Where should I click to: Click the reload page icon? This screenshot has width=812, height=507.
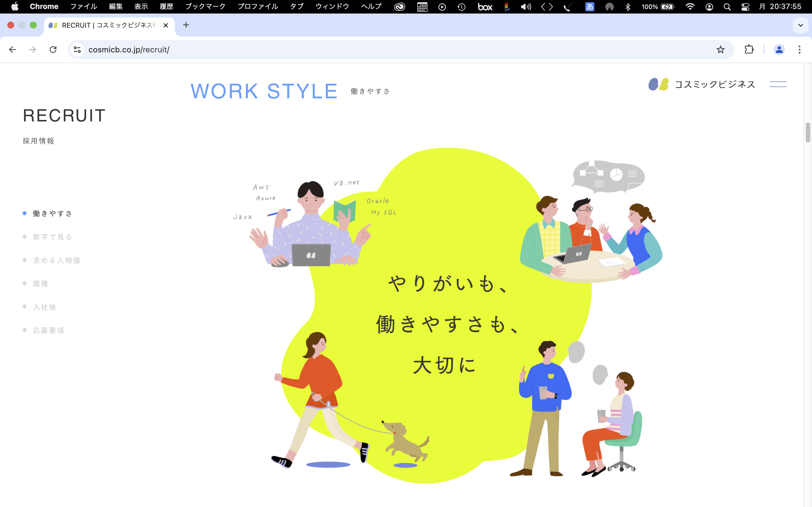coord(53,50)
